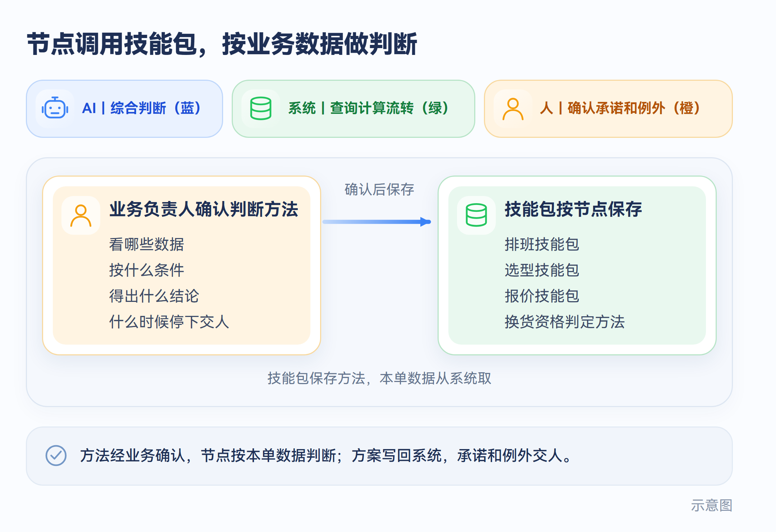Click the title 节点调用技能包，按业务数据做判断
This screenshot has width=776, height=532.
click(x=222, y=44)
